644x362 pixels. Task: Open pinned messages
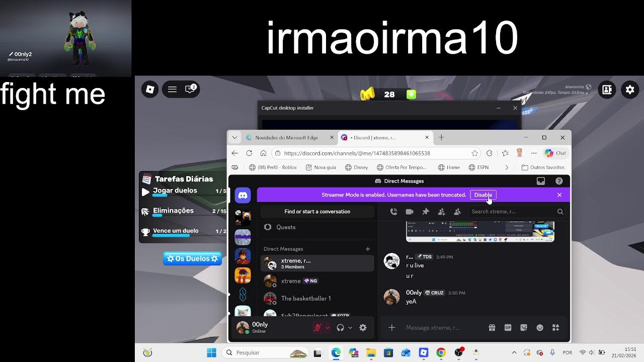pos(426,212)
